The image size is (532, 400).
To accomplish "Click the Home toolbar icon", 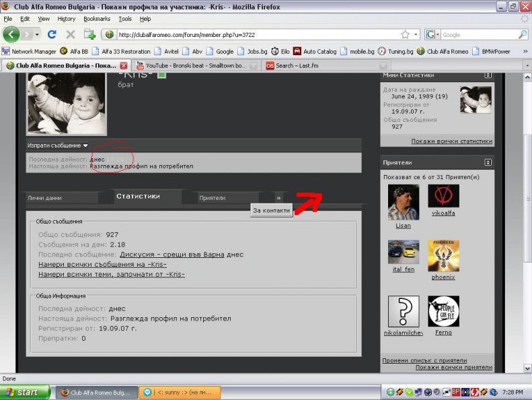I will (x=89, y=34).
